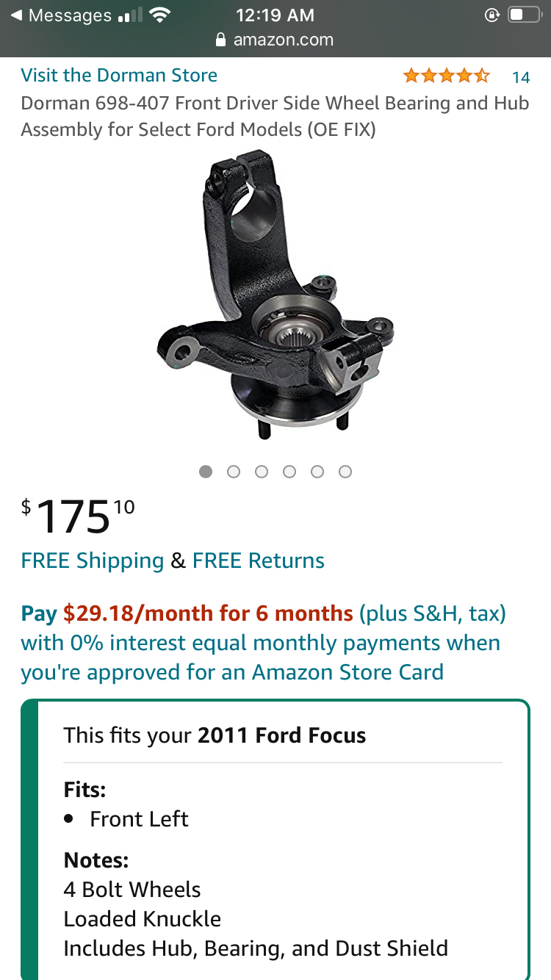The width and height of the screenshot is (551, 980).
Task: Tap the Wi-Fi status icon
Action: click(x=159, y=15)
